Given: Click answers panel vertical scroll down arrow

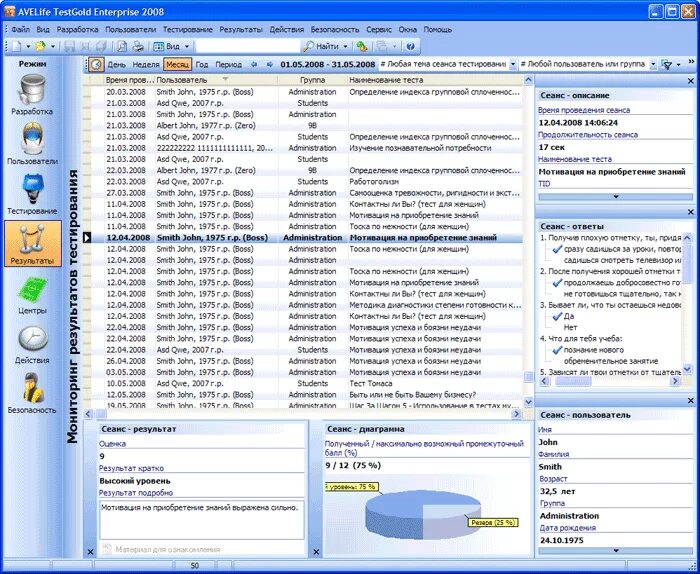Looking at the screenshot, I should (x=687, y=369).
